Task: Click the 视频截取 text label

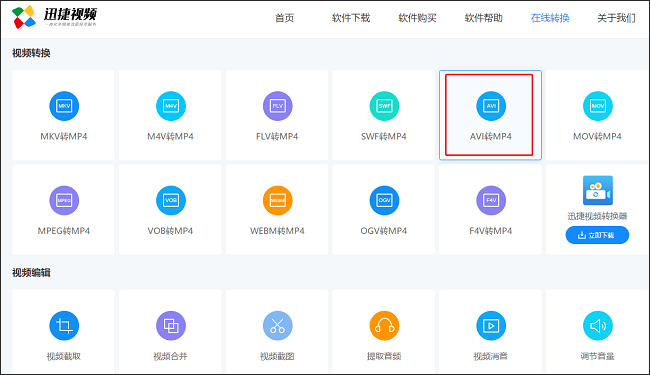Action: 64,356
